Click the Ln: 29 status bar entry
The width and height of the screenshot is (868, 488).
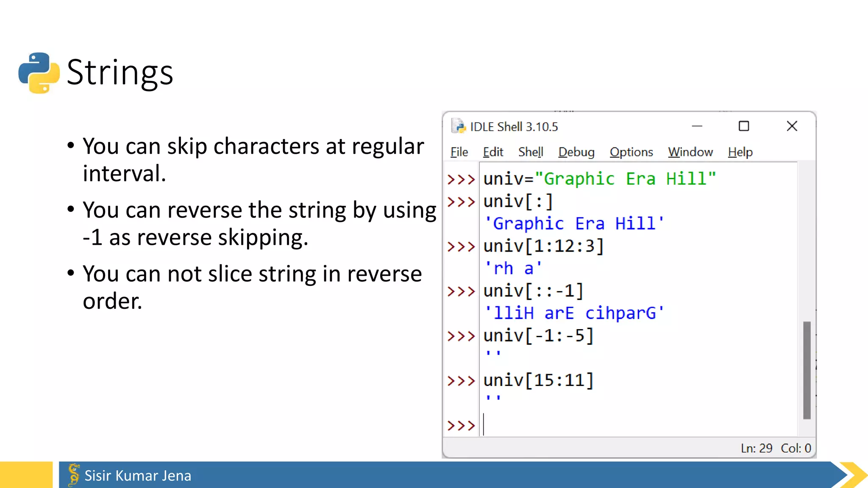pos(757,448)
